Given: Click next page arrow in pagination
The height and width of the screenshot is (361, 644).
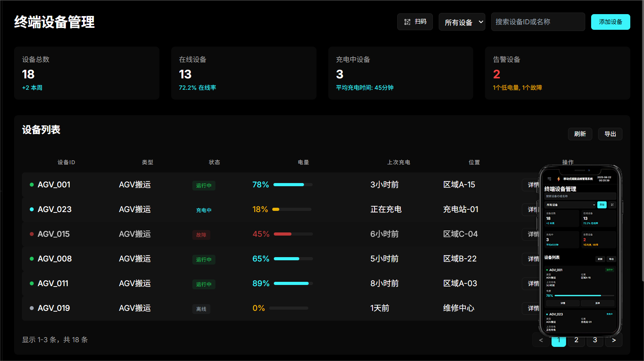Looking at the screenshot, I should (x=614, y=340).
